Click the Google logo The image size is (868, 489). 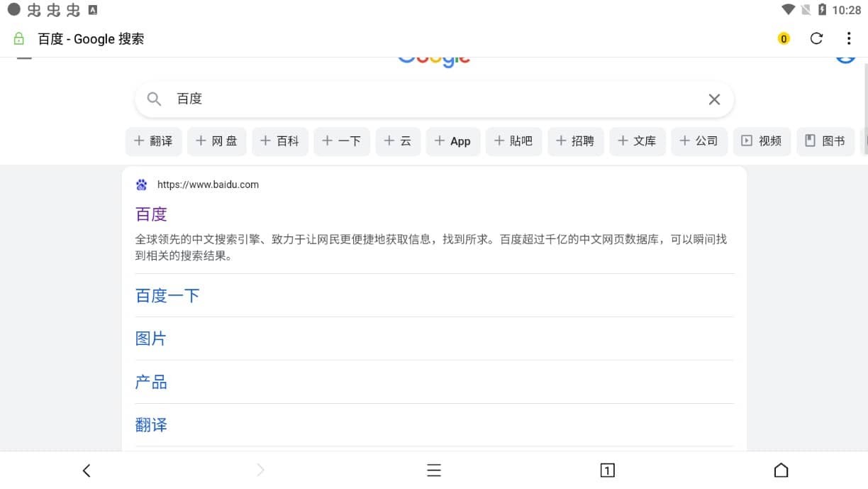[434, 62]
